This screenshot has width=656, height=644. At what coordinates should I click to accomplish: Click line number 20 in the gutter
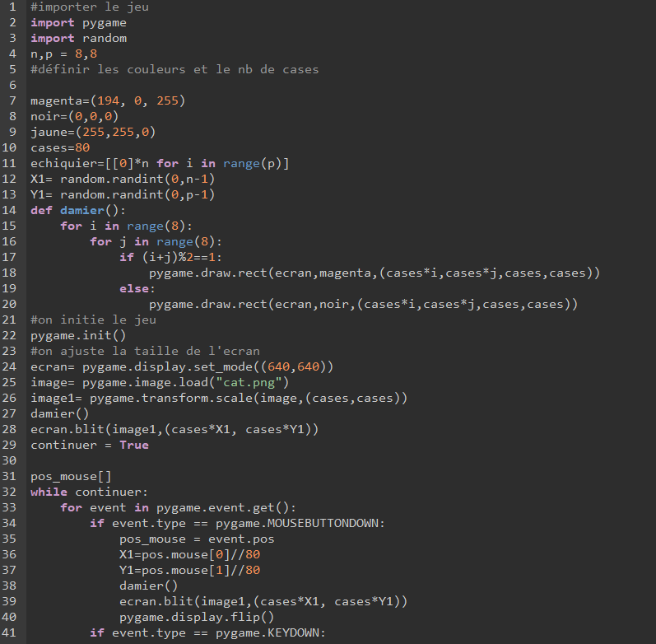(x=12, y=305)
